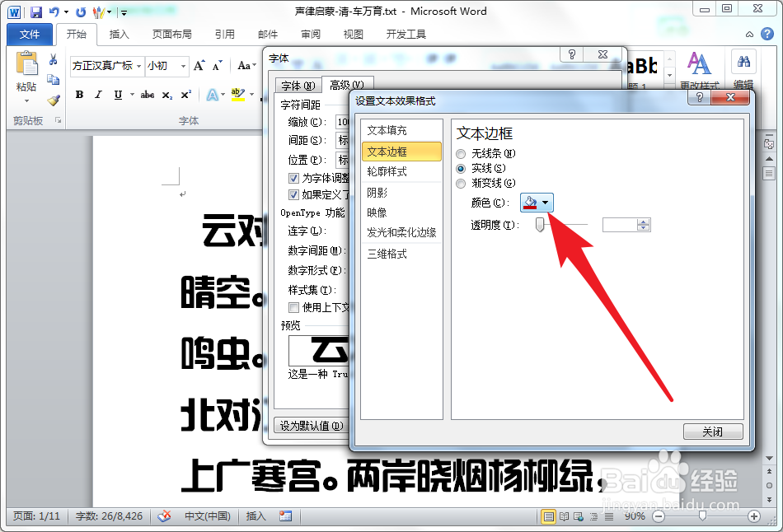Open the 颜色 color dropdown
Screen dimensions: 783x532
[x=543, y=202]
